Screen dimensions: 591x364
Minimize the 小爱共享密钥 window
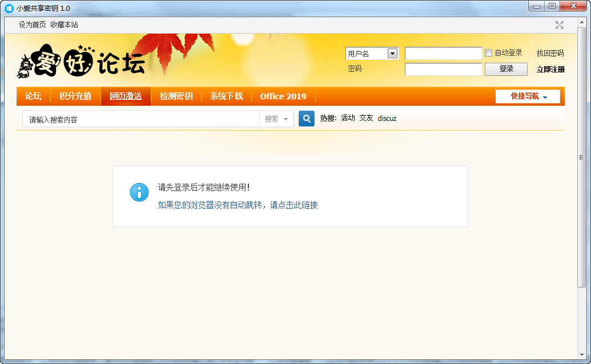click(537, 6)
